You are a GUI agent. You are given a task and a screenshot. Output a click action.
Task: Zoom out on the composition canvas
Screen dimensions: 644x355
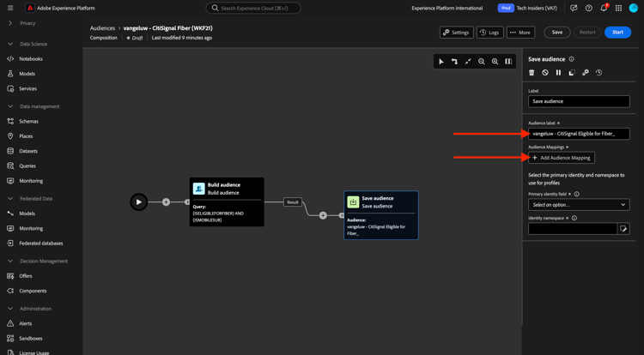pyautogui.click(x=482, y=62)
